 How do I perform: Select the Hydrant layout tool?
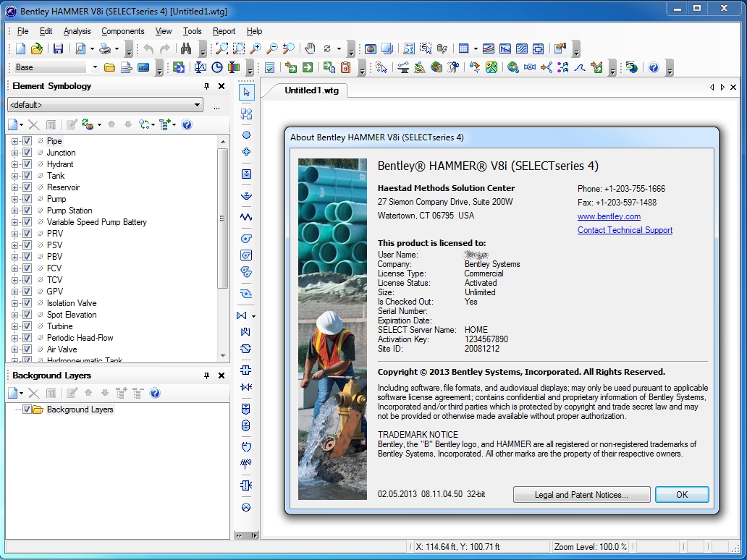pos(246,152)
